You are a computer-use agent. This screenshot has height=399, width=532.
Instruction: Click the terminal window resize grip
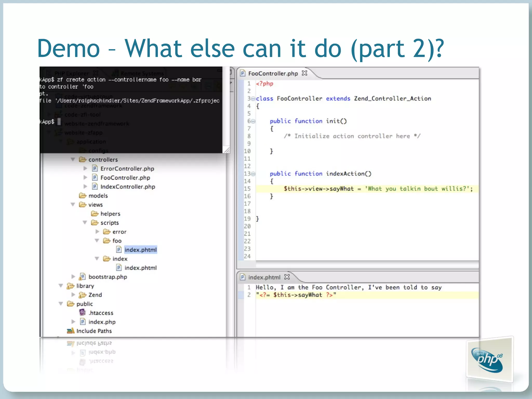tap(227, 150)
